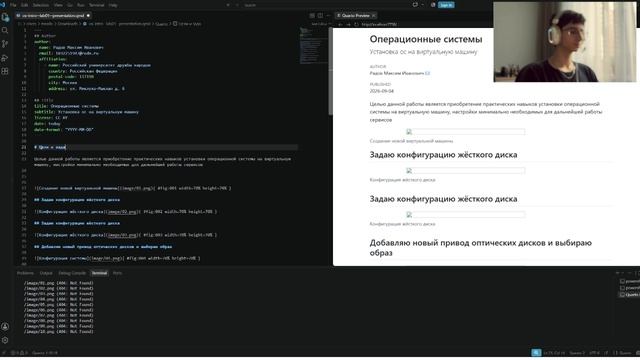Open the Help menu
640x360 pixels.
pyautogui.click(x=113, y=5)
